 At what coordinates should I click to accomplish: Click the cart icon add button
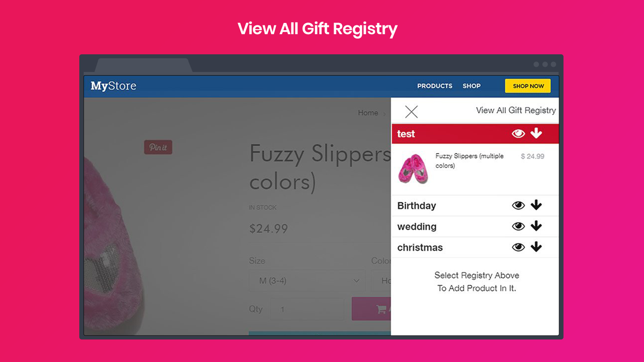coord(371,309)
